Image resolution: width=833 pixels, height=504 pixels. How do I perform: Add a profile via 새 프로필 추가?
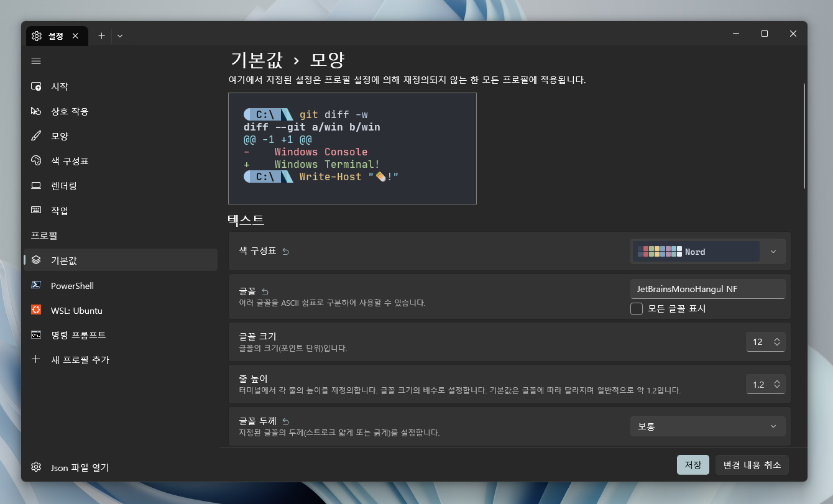[121, 359]
